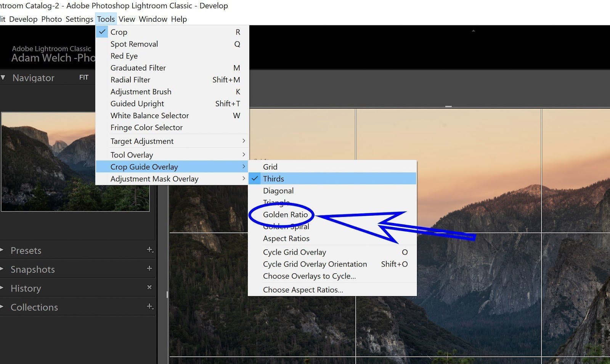Open the Settings menu
Image resolution: width=610 pixels, height=364 pixels.
79,19
